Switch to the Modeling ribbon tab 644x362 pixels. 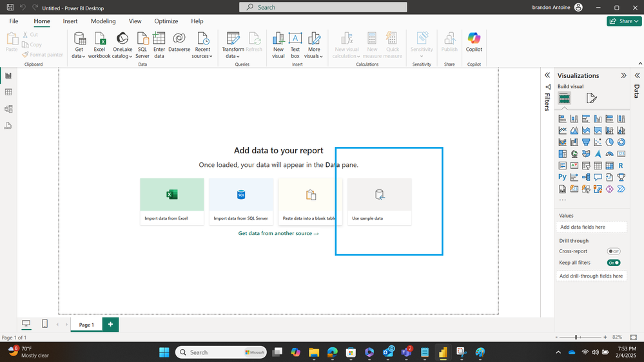click(103, 21)
